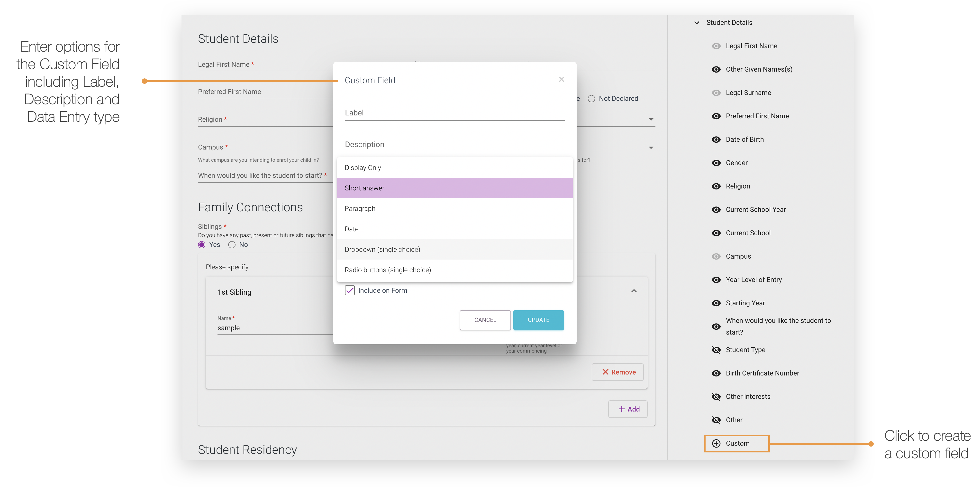The height and width of the screenshot is (487, 980).
Task: Collapse the 1st Sibling panel
Action: pyautogui.click(x=634, y=290)
